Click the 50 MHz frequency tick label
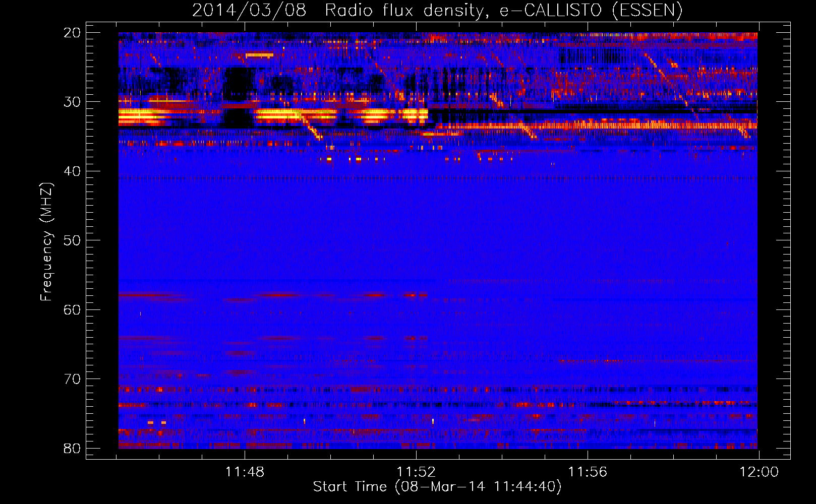 [72, 240]
